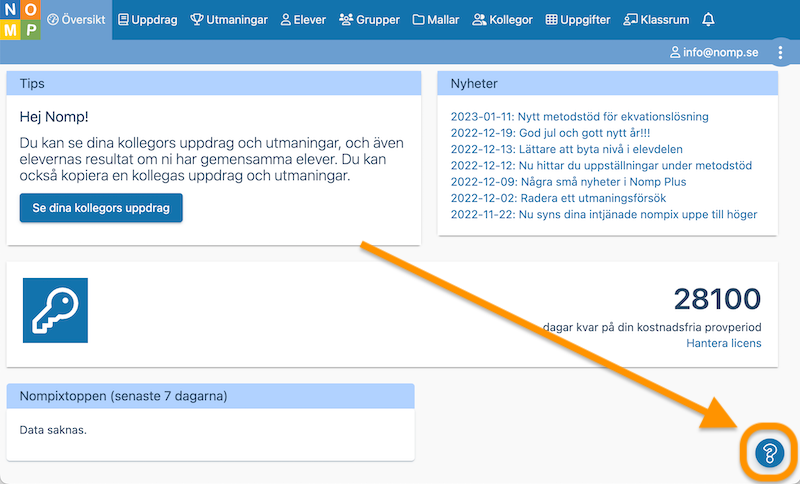Open the Utmaningar trophy menu item
800x484 pixels.
(x=231, y=20)
